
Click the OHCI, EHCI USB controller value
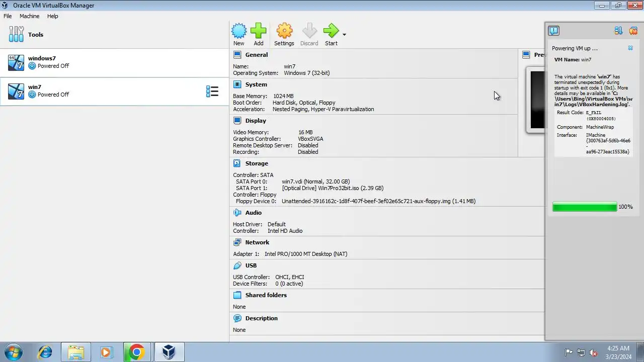290,277
